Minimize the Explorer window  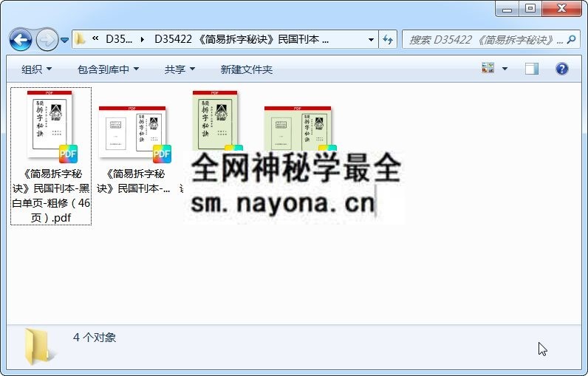[x=507, y=8]
